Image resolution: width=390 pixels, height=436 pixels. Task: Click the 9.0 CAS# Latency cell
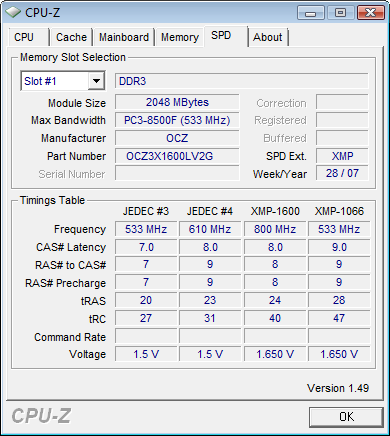[x=339, y=247]
